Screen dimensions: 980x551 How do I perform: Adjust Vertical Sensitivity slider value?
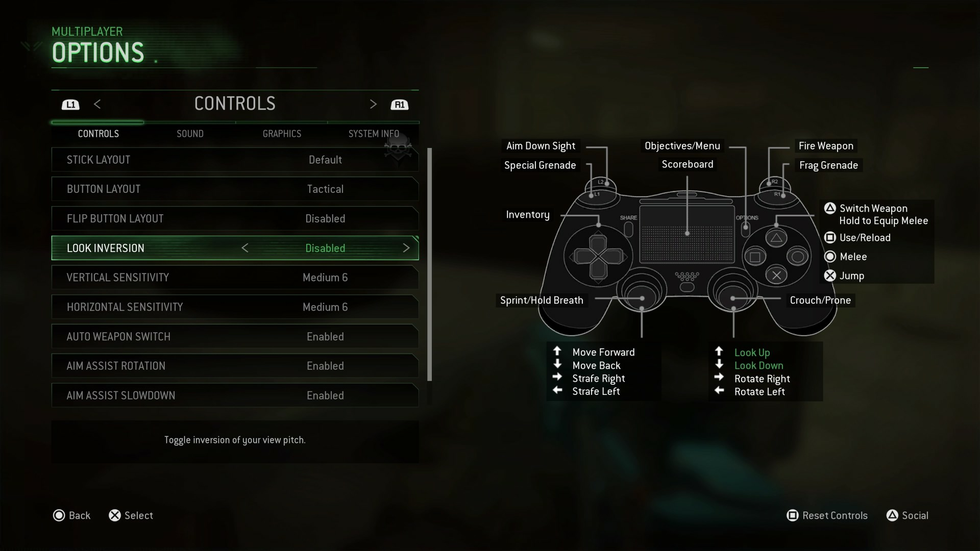point(325,277)
